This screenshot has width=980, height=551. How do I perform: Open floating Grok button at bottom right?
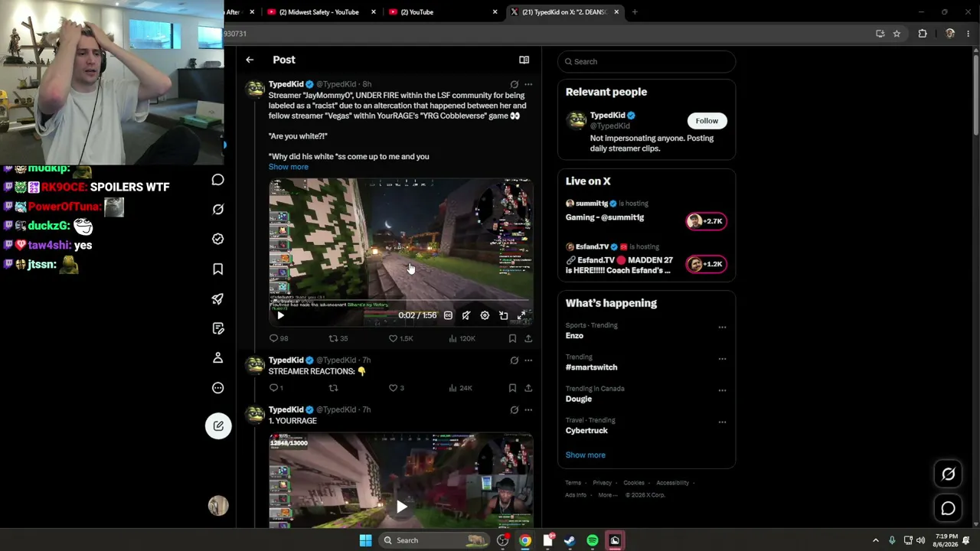pyautogui.click(x=948, y=474)
